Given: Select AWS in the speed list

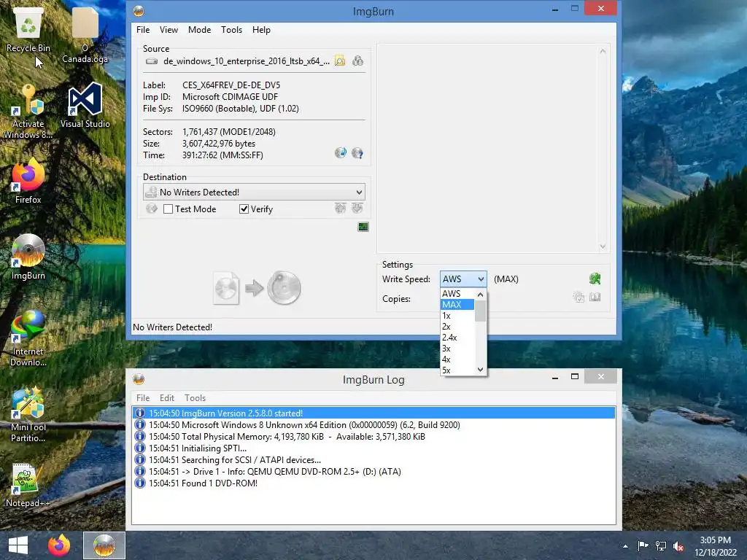Looking at the screenshot, I should pyautogui.click(x=457, y=293).
